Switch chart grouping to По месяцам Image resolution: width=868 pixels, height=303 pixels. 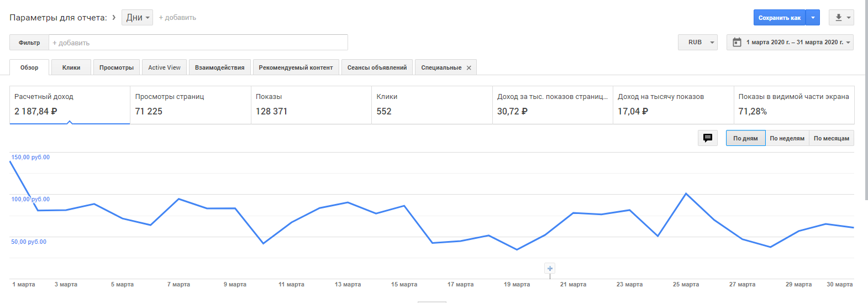click(831, 138)
